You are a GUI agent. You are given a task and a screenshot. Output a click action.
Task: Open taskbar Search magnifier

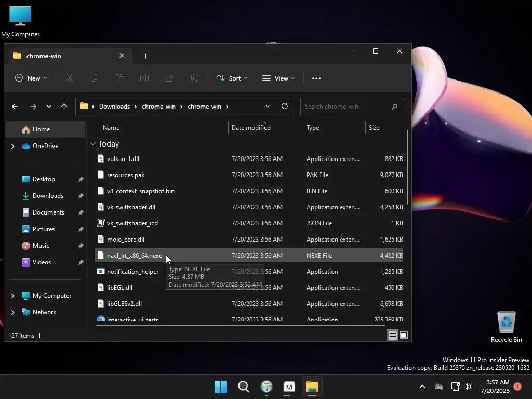244,387
